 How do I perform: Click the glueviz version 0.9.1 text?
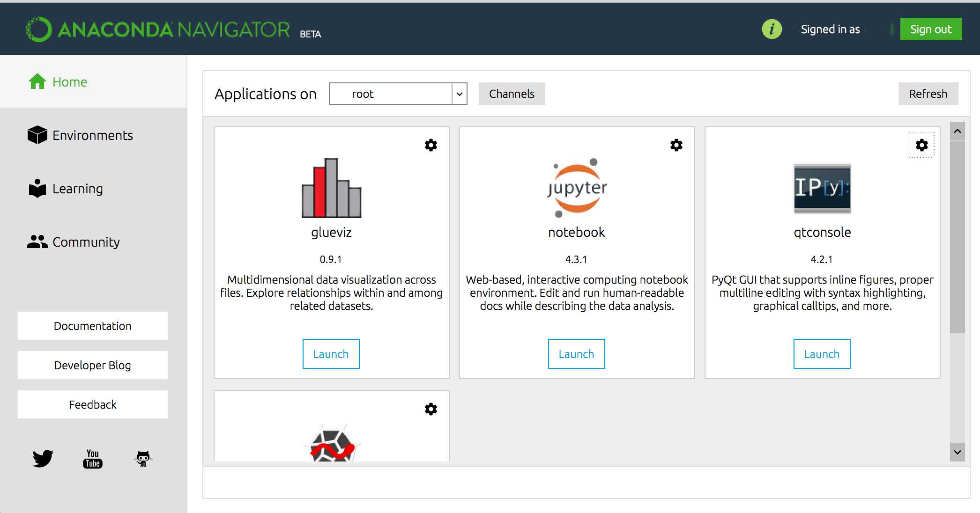331,259
